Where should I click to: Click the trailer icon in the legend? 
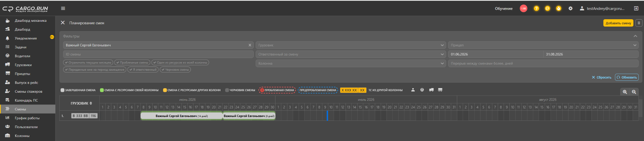[440, 90]
